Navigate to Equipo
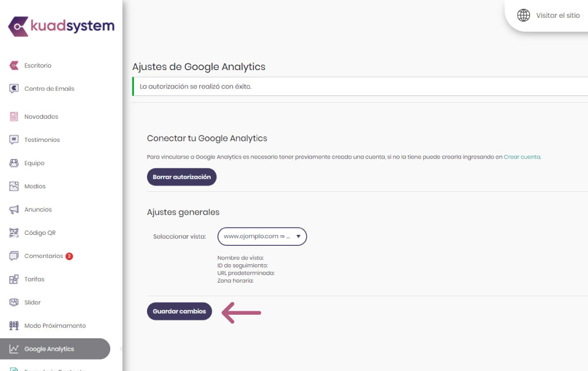 coord(34,163)
